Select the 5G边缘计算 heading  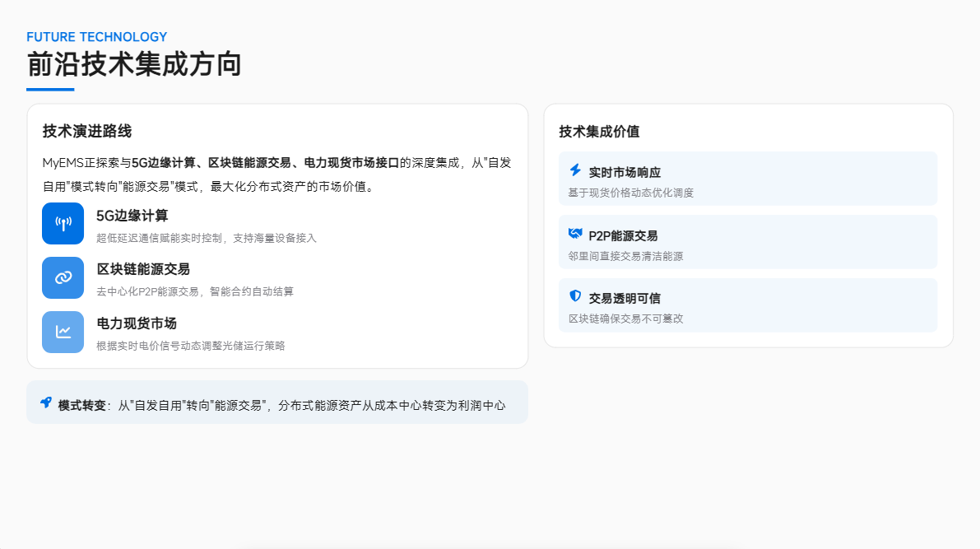point(132,216)
